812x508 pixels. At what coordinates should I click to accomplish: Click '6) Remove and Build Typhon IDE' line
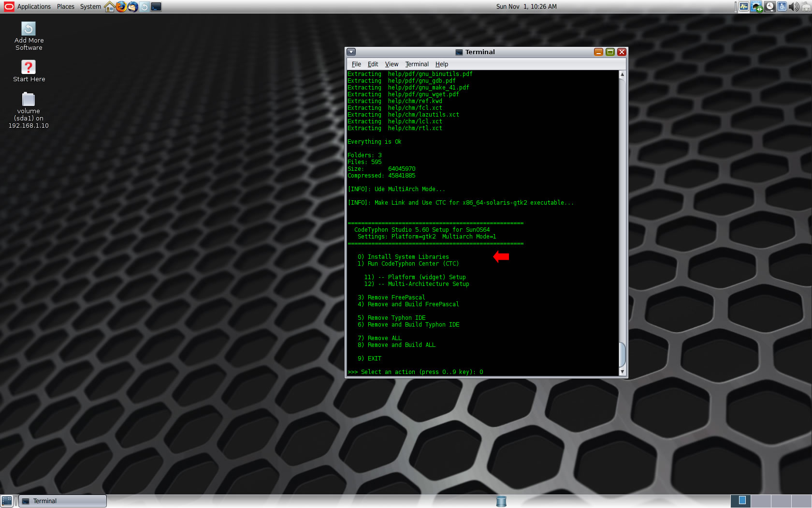[x=408, y=325]
